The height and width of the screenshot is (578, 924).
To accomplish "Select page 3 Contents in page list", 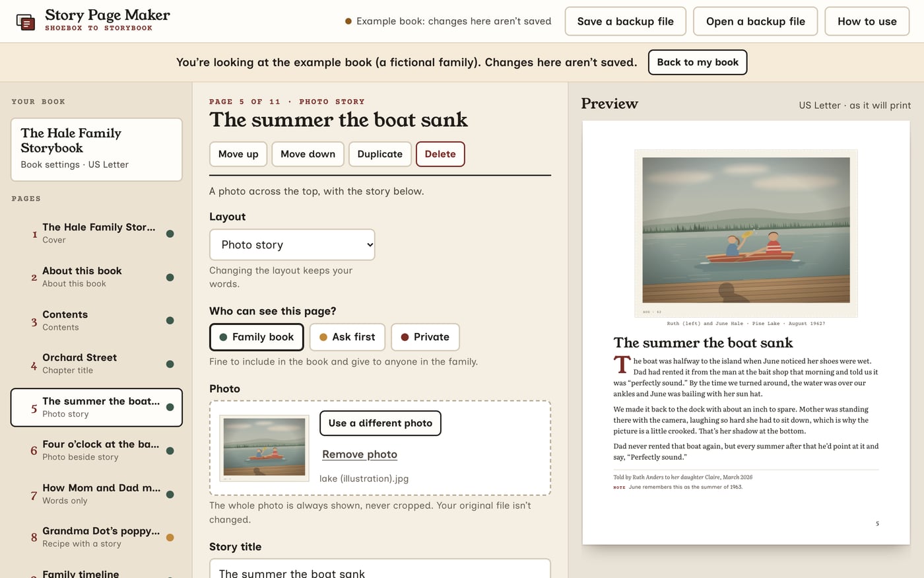I will [96, 320].
